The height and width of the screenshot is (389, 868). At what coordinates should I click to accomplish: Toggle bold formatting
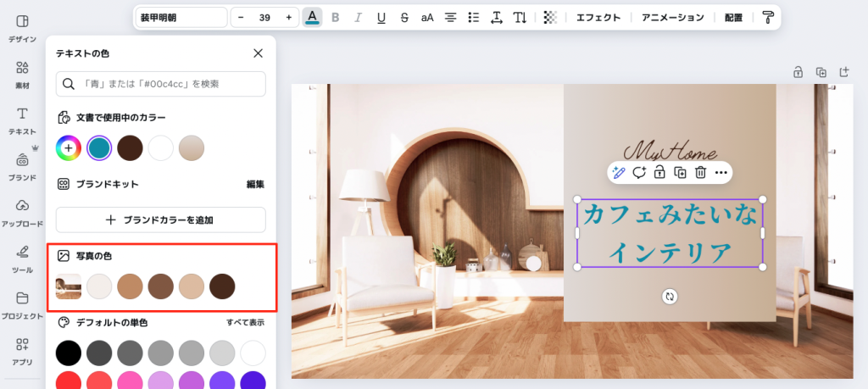click(336, 17)
